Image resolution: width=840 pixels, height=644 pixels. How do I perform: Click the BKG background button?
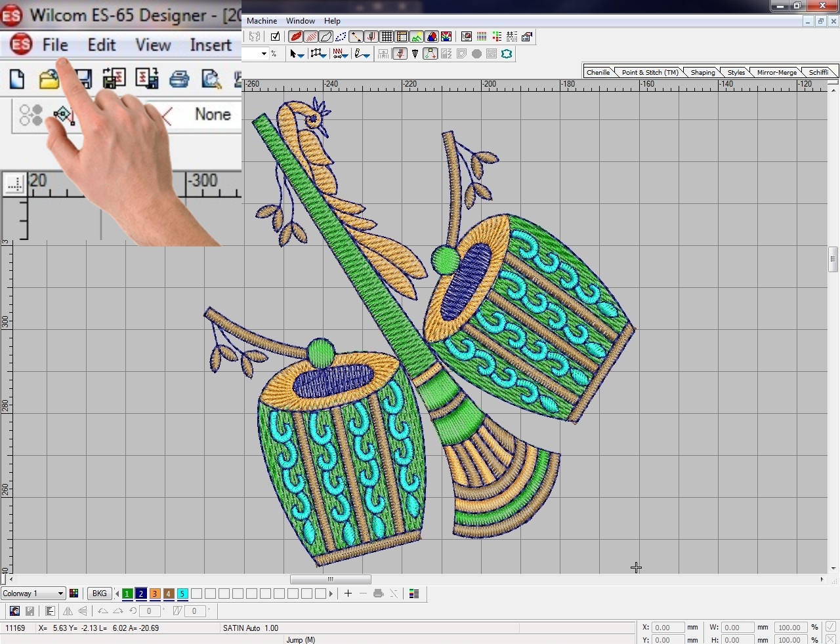coord(99,594)
